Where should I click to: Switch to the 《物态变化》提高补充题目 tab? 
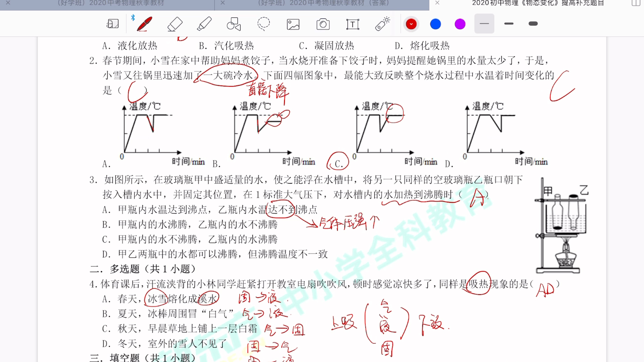click(538, 3)
